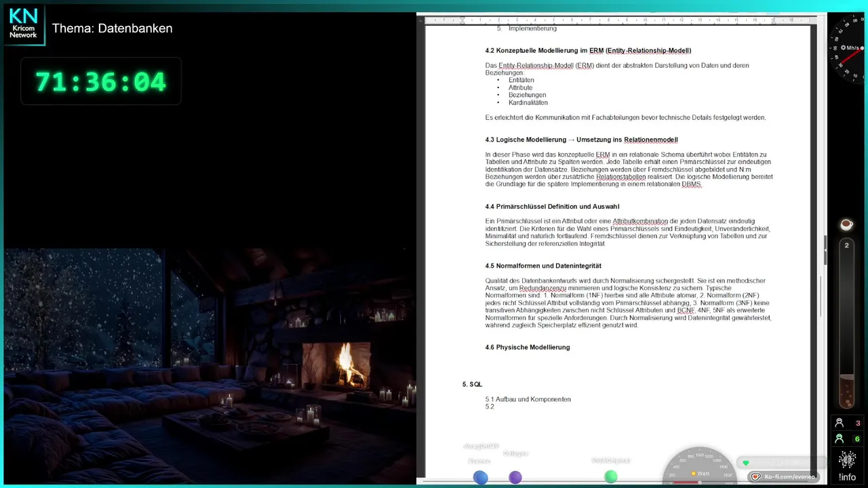The image size is (868, 488).
Task: Collapse the side panel via the arrow handle
Action: click(825, 249)
